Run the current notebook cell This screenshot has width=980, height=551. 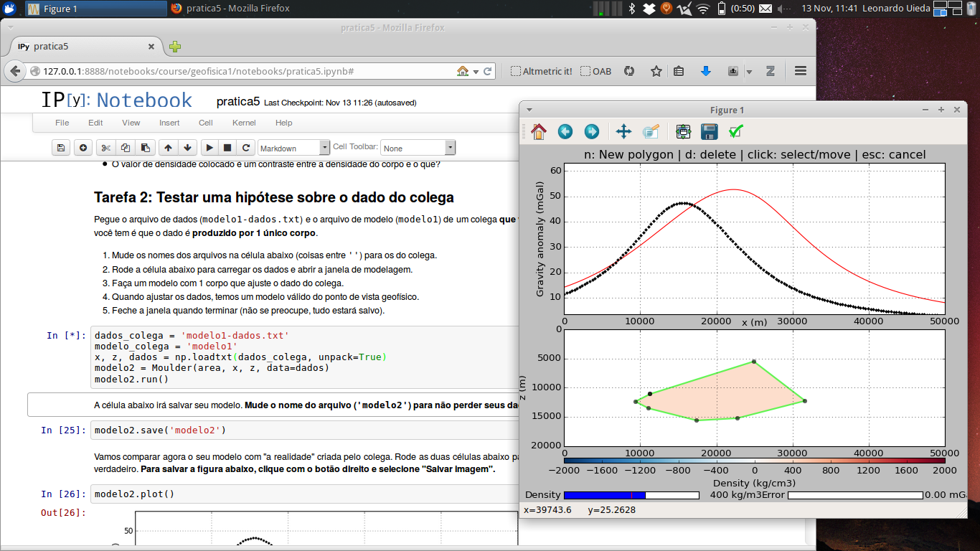click(209, 148)
